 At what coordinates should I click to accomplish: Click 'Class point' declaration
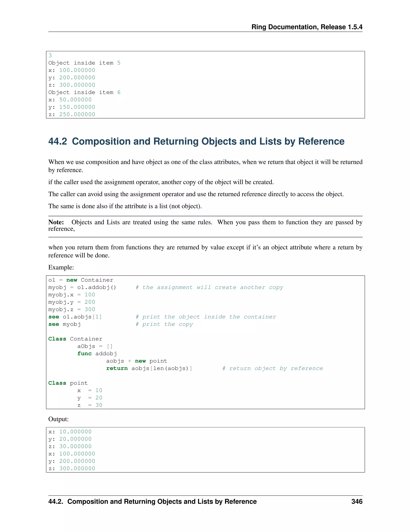pyautogui.click(x=68, y=383)
